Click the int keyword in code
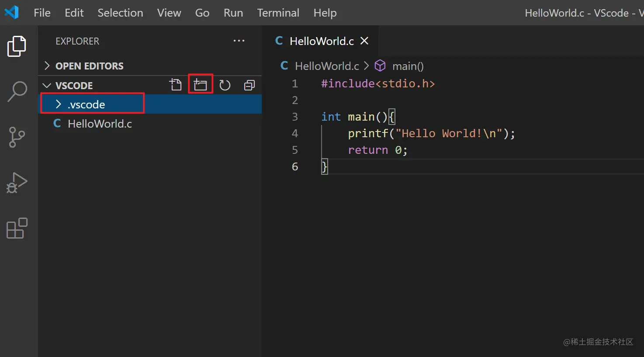 pos(331,117)
